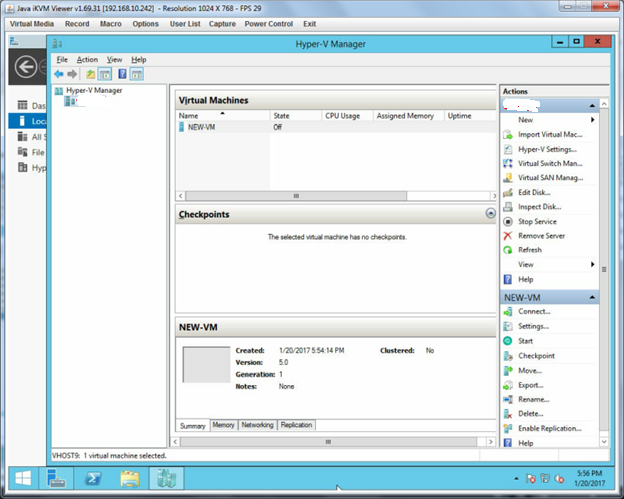
Task: Click the NEW-VM preview thumbnail
Action: pyautogui.click(x=206, y=365)
